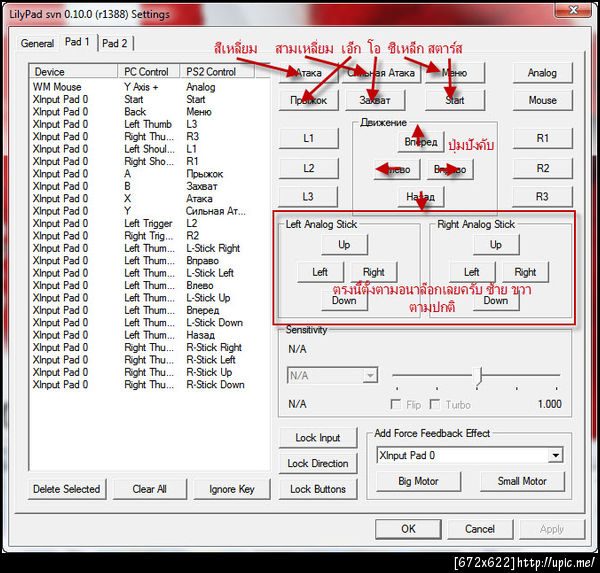Click the Apply button
The image size is (600, 573).
(x=552, y=529)
